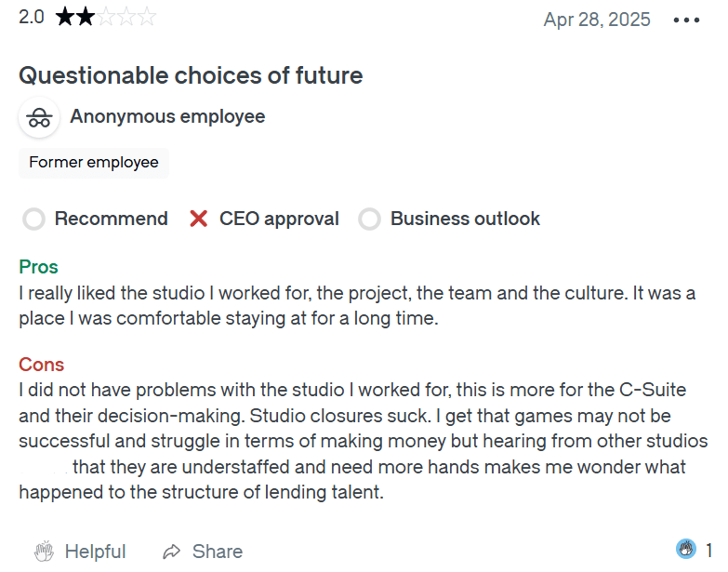
Task: Click the Helpful clapping hands icon
Action: pyautogui.click(x=44, y=552)
